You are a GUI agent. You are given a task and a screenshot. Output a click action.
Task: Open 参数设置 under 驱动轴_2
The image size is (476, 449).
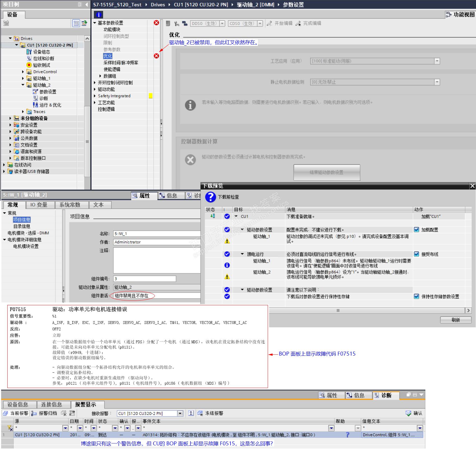tap(48, 92)
